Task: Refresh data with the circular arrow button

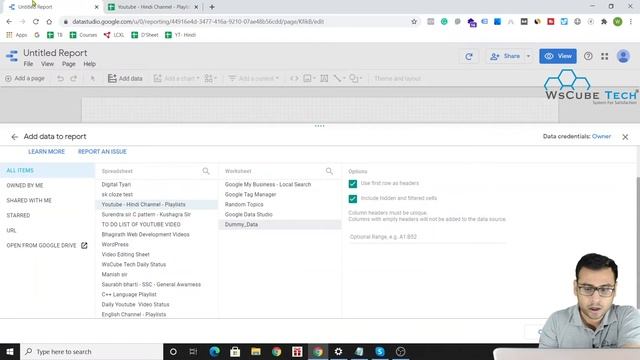Action: 469,56
